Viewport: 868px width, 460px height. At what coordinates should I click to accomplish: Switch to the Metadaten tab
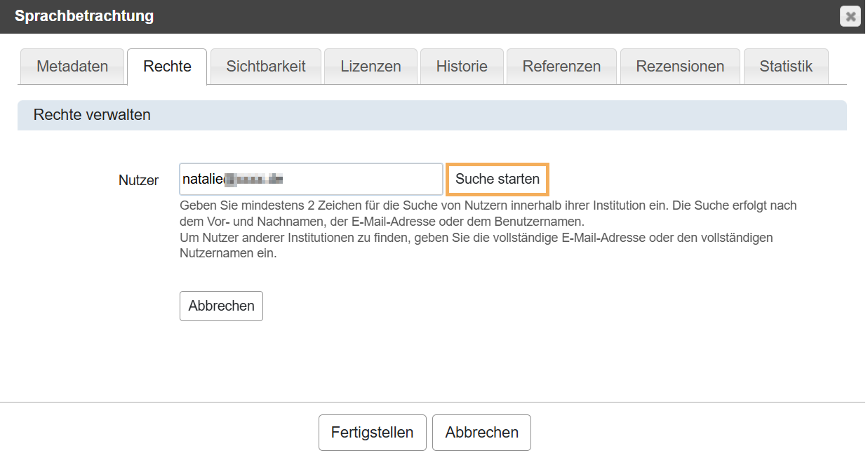(x=72, y=66)
